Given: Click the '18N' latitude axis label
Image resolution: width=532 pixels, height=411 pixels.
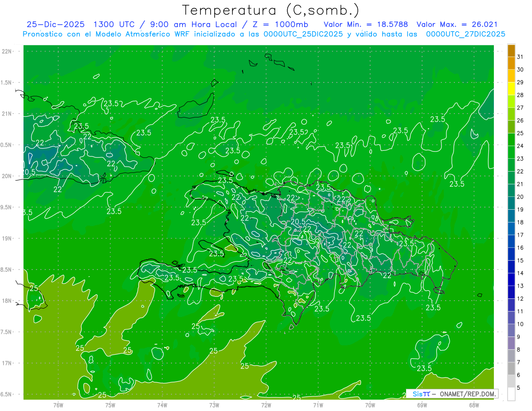Looking at the screenshot, I should (x=7, y=301).
